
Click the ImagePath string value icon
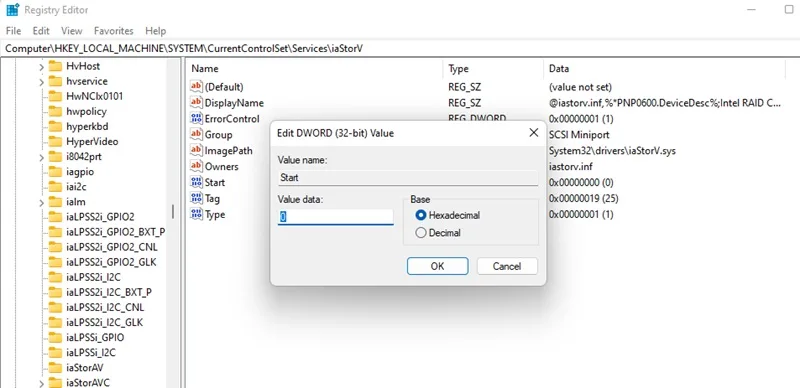click(x=196, y=151)
